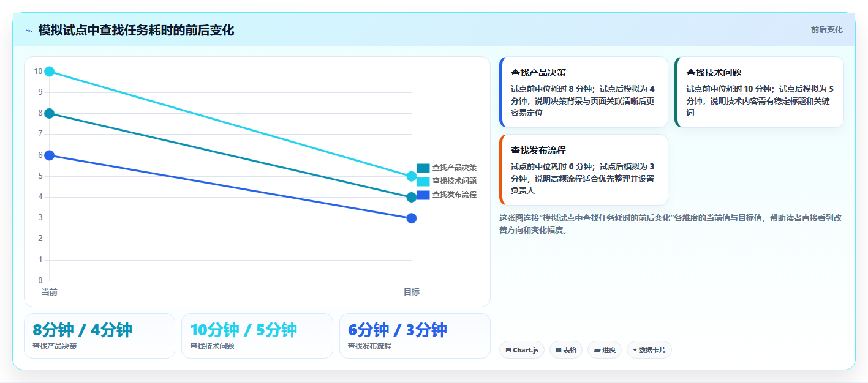Click the 8分钟 / 4分钟 stat card

(x=99, y=336)
